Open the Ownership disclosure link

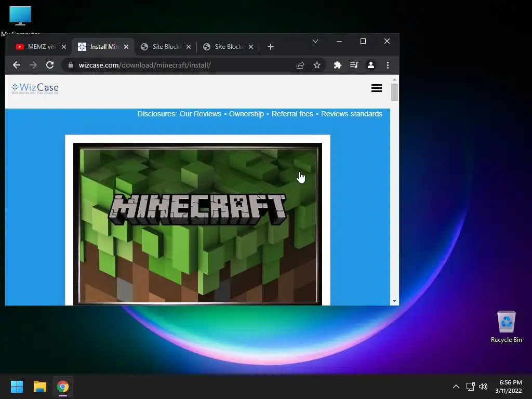coord(246,114)
